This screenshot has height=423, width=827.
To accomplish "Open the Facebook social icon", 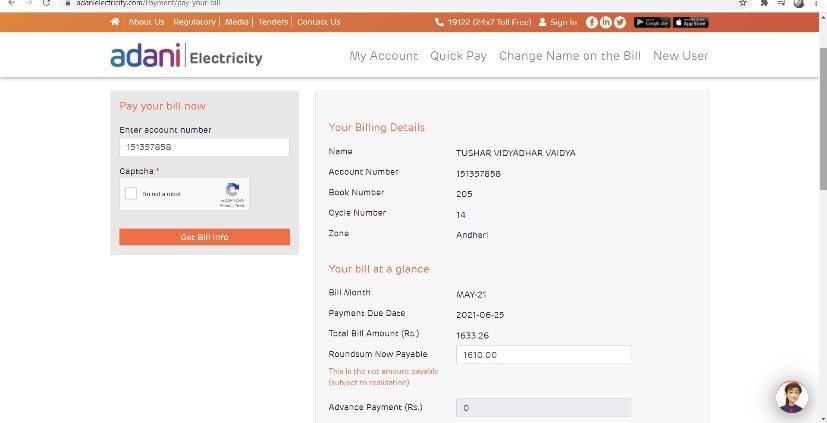I will click(x=592, y=22).
